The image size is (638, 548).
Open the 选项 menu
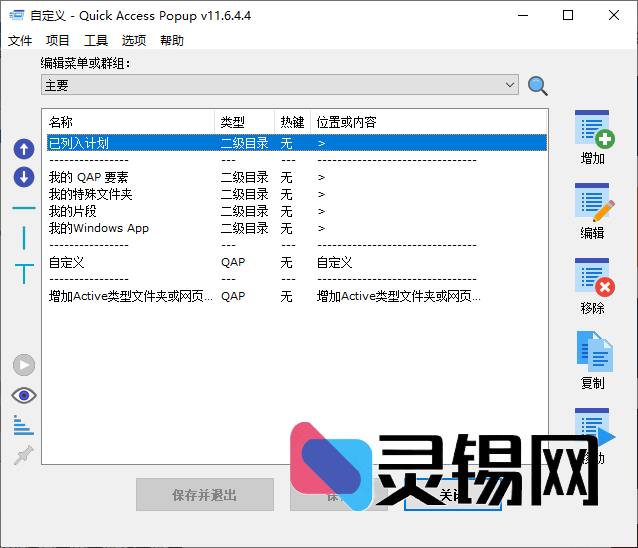point(133,41)
